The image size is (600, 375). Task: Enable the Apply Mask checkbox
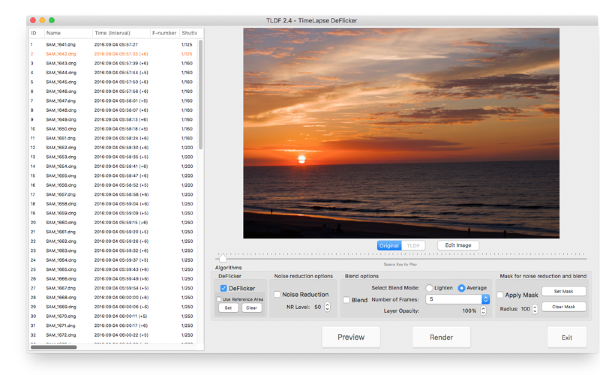click(500, 295)
